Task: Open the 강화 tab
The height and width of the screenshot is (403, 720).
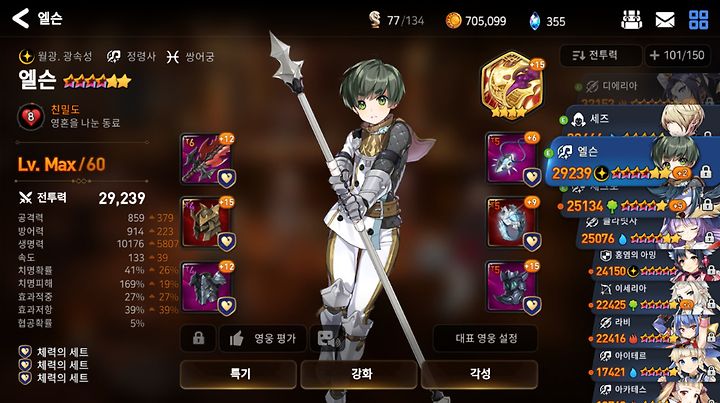Action: coord(359,374)
